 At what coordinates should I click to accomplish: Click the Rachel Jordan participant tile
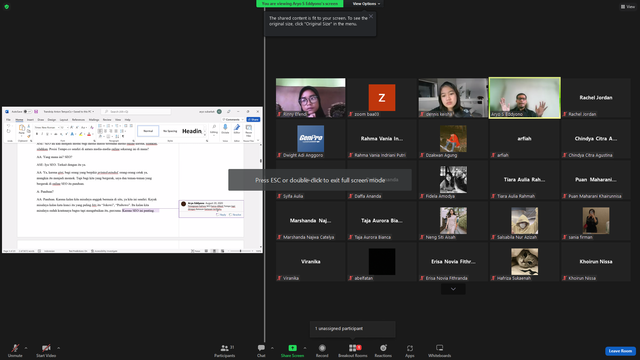click(596, 98)
